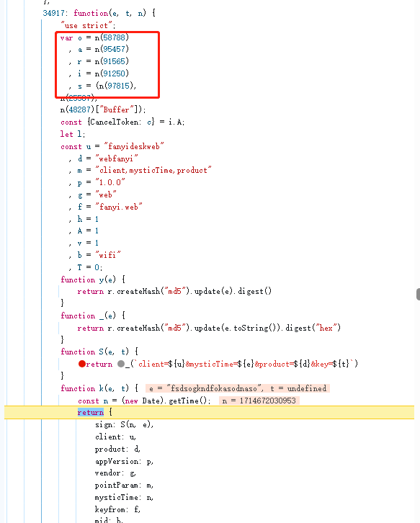Click the n(91250) call

tap(112, 73)
